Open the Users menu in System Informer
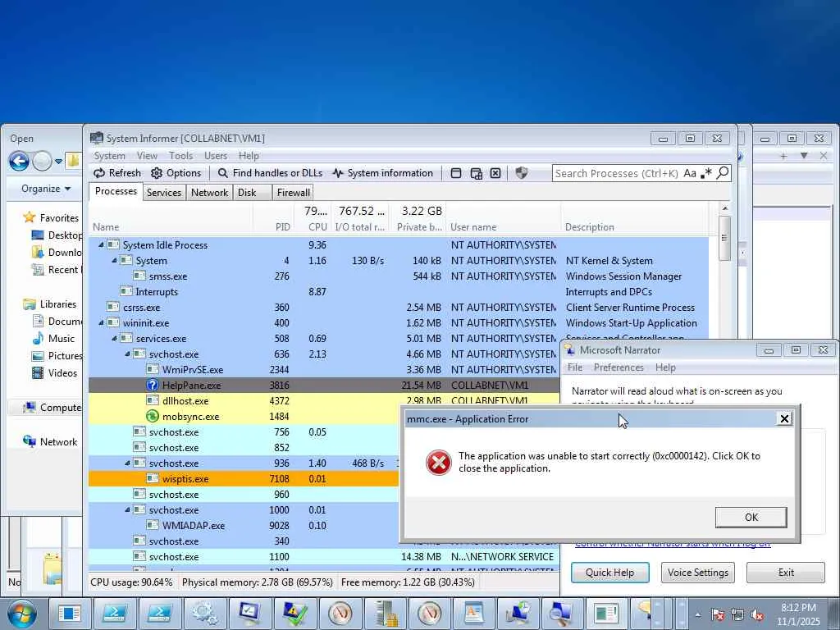Viewport: 840px width, 630px height. [216, 156]
